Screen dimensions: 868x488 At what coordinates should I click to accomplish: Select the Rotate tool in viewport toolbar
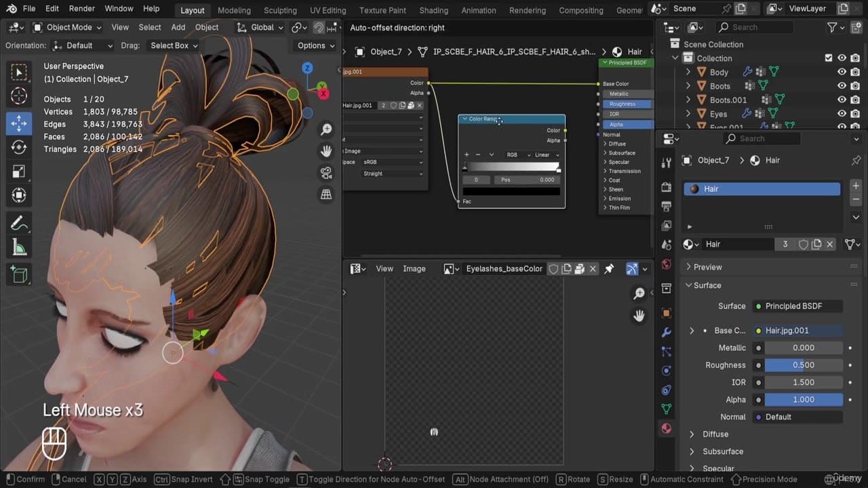[19, 147]
